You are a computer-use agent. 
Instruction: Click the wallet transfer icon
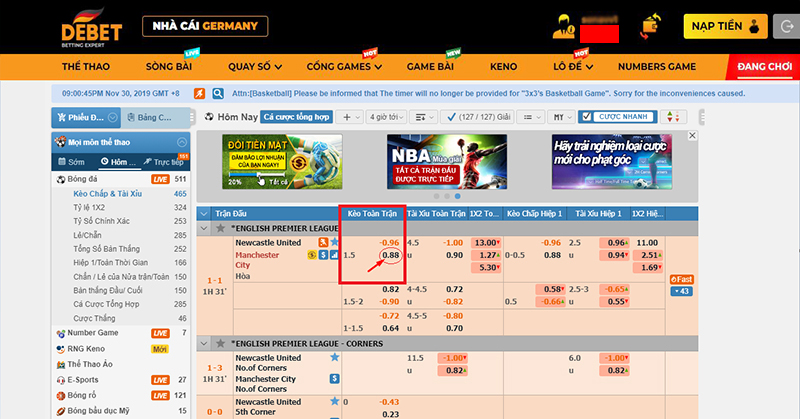651,26
